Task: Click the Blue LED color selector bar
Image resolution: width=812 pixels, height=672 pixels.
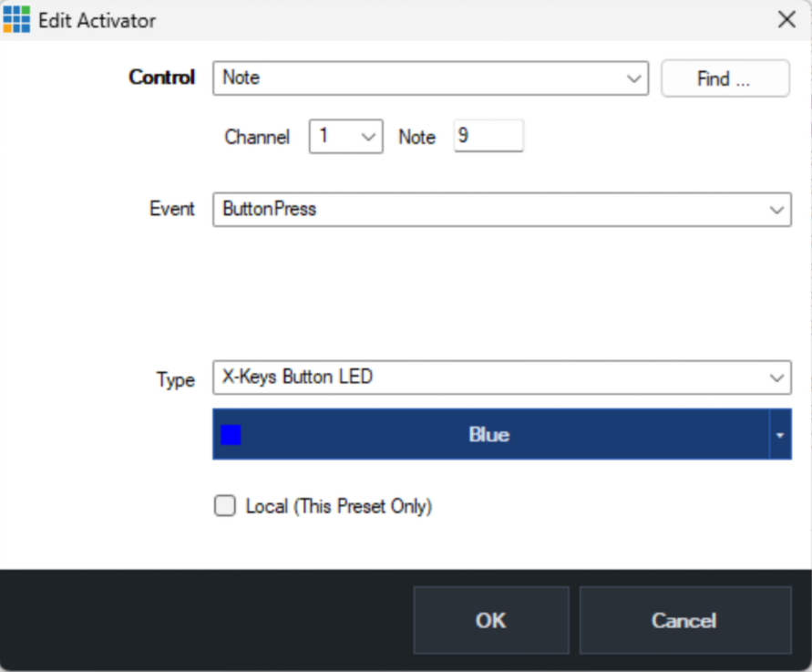Action: click(502, 434)
